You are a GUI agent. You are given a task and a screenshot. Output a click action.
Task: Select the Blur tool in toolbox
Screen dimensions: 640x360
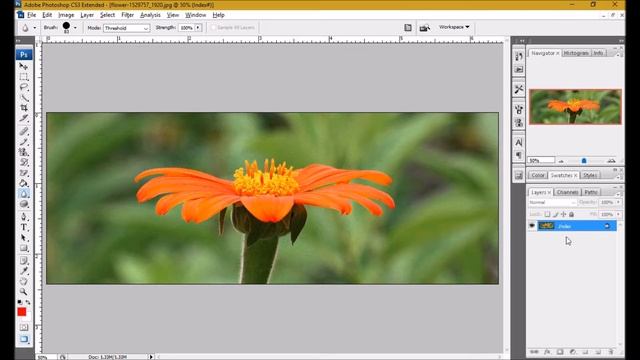click(x=24, y=193)
